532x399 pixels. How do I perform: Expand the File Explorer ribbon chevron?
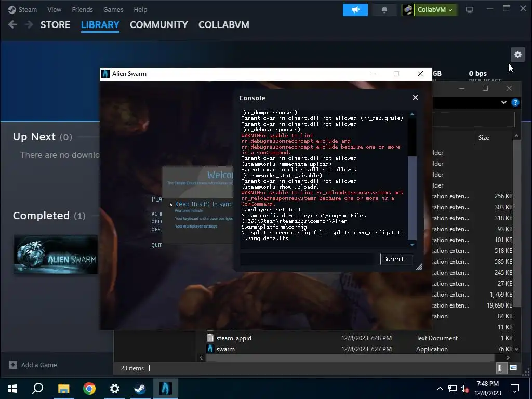[504, 102]
